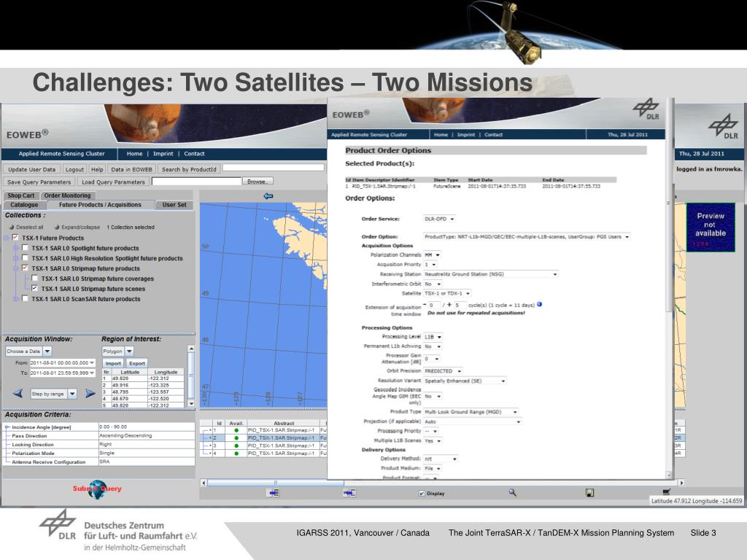Open the Resolution Variant dropdown
747x560 pixels.
click(x=465, y=381)
